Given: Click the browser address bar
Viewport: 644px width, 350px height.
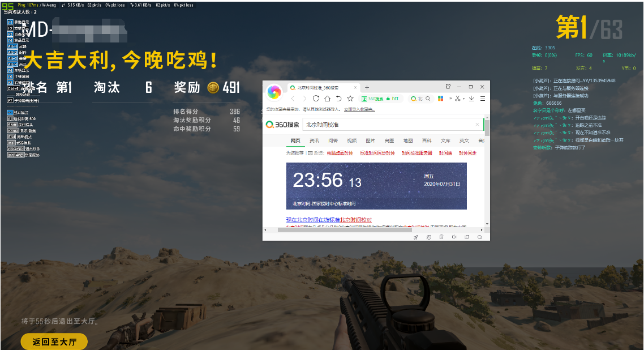Looking at the screenshot, I should [380, 99].
